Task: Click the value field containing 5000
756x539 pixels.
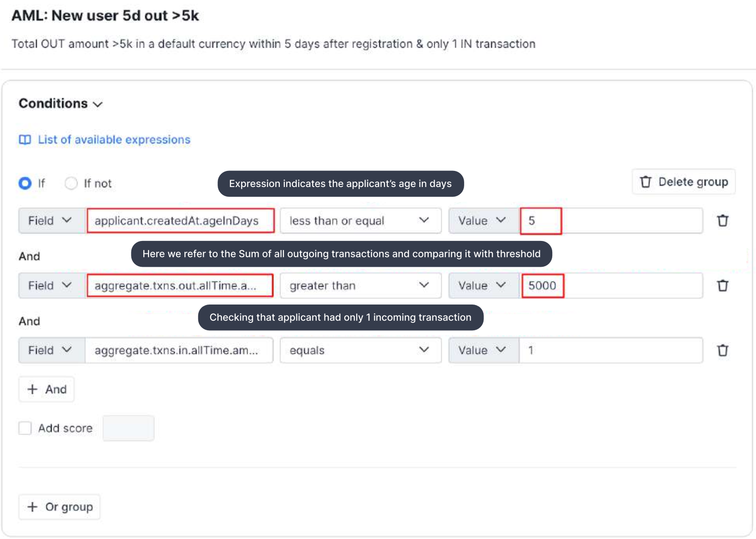Action: coord(611,286)
